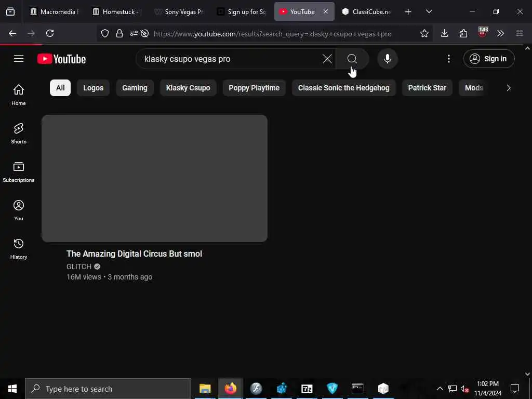Open 7-Zip from the taskbar
This screenshot has height=399, width=532.
[307, 389]
